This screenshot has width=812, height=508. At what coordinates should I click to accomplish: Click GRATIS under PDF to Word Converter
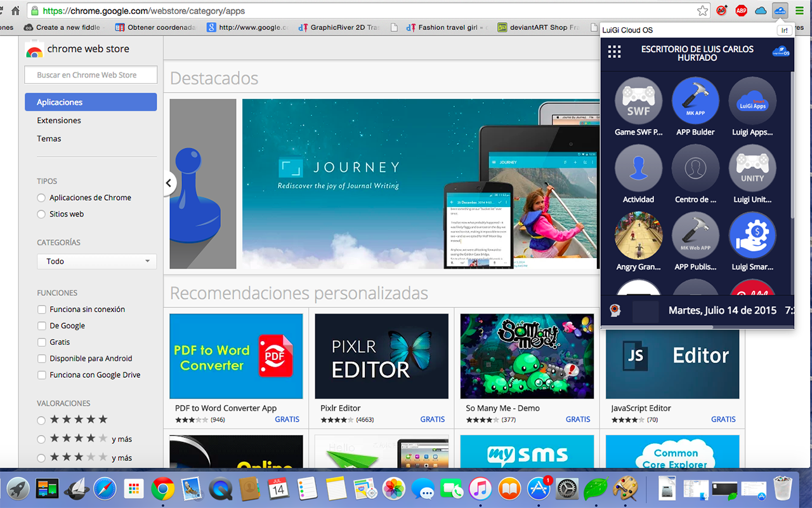[287, 420]
